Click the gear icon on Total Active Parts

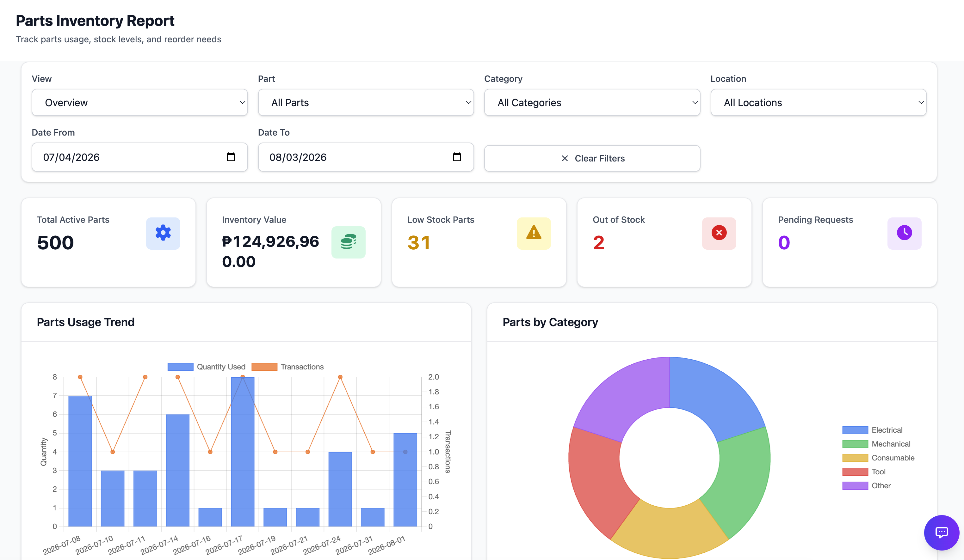pyautogui.click(x=163, y=233)
